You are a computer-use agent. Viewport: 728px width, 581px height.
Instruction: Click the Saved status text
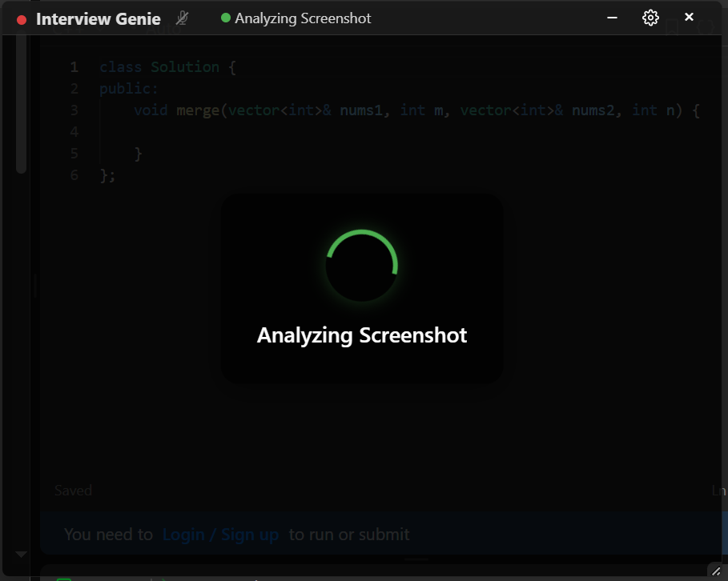[73, 491]
